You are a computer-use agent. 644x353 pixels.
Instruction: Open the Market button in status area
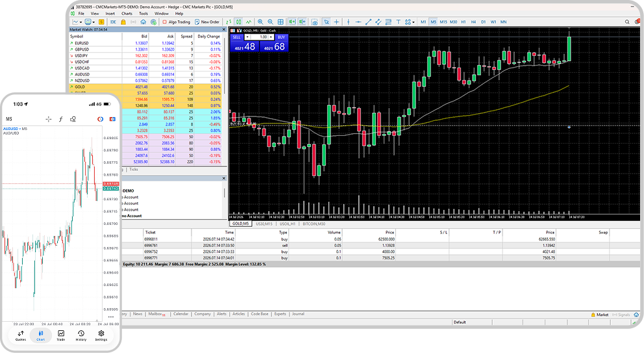tap(600, 315)
